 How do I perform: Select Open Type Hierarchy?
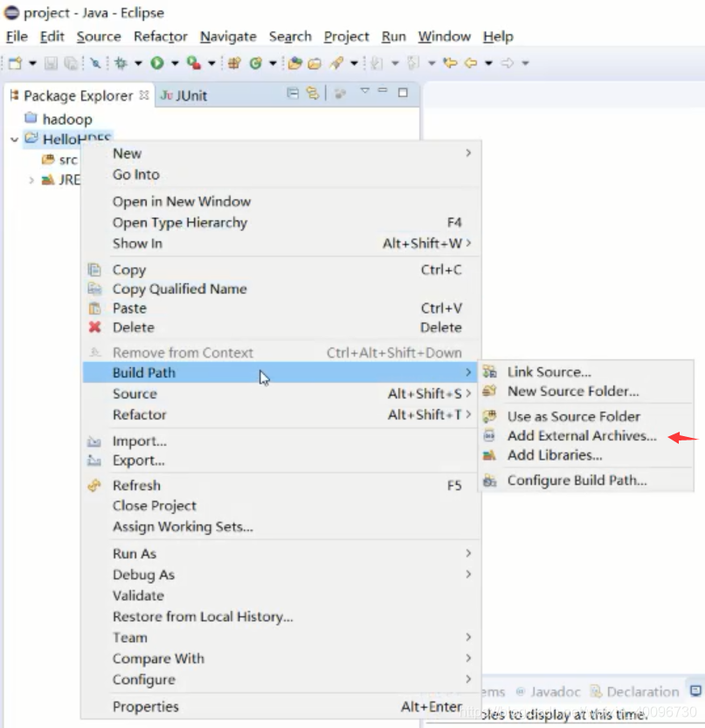pyautogui.click(x=280, y=222)
